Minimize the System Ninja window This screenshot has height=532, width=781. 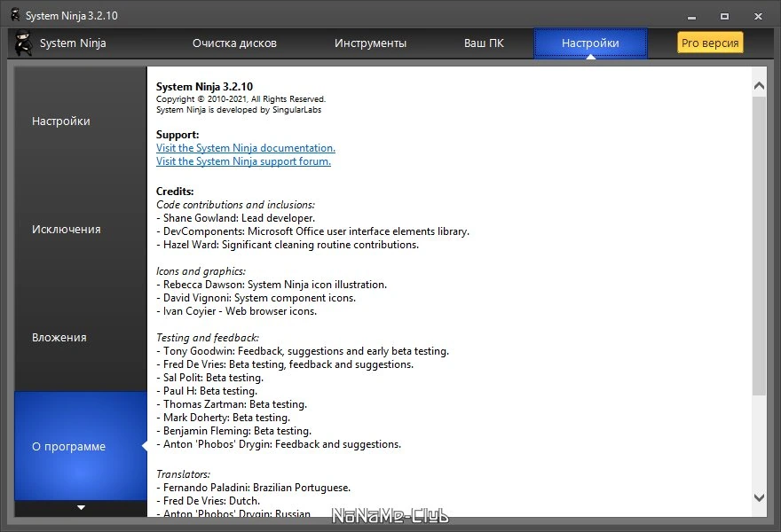pyautogui.click(x=691, y=17)
